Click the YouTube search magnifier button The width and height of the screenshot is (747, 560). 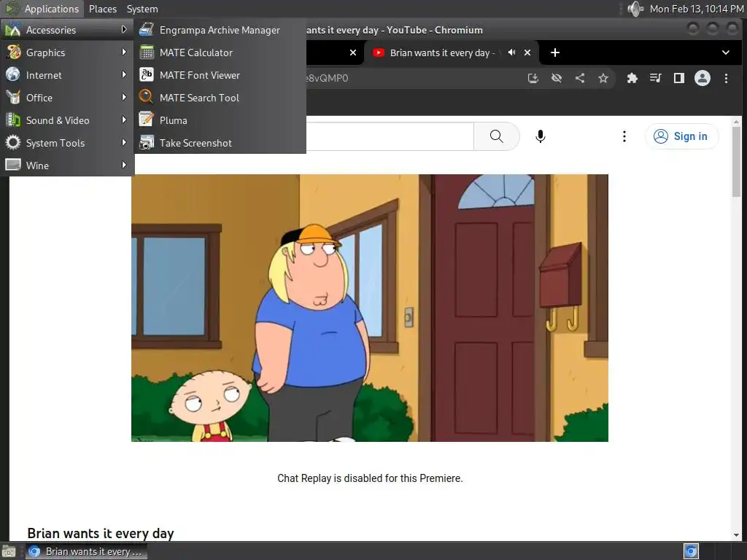coord(496,136)
